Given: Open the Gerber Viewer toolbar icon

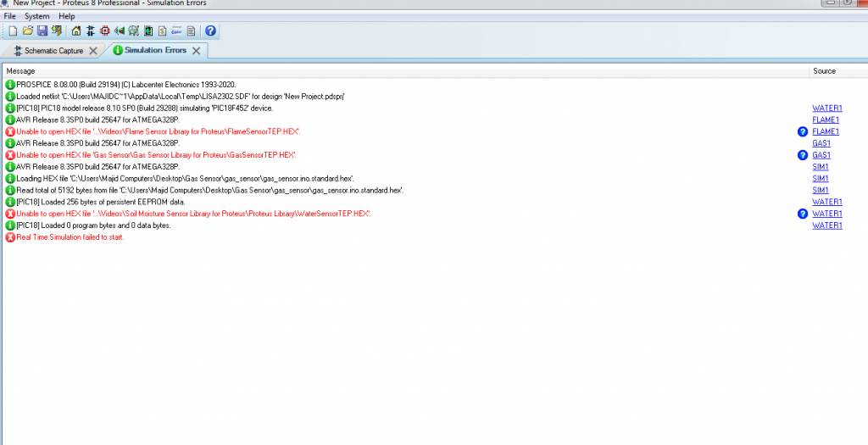Looking at the screenshot, I should [133, 31].
